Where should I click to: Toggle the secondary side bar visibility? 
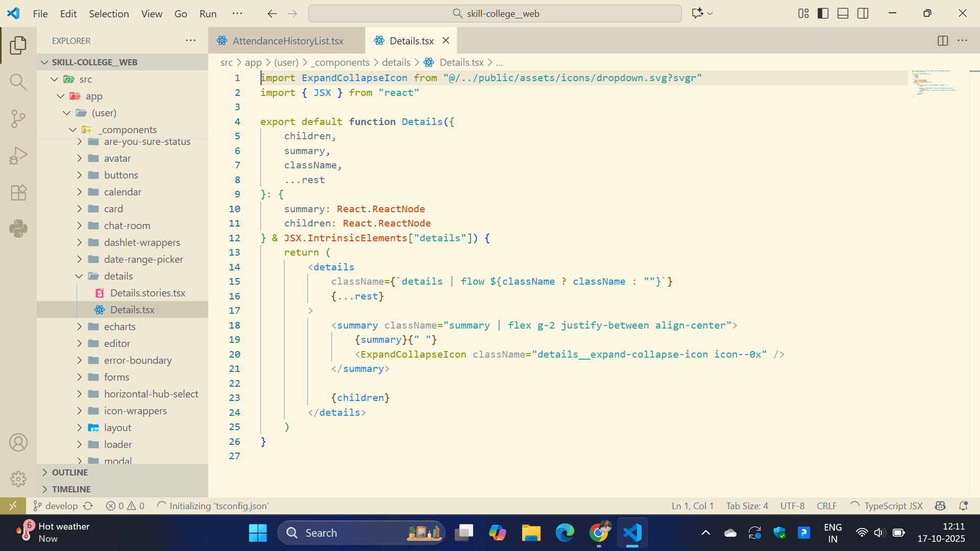click(863, 14)
